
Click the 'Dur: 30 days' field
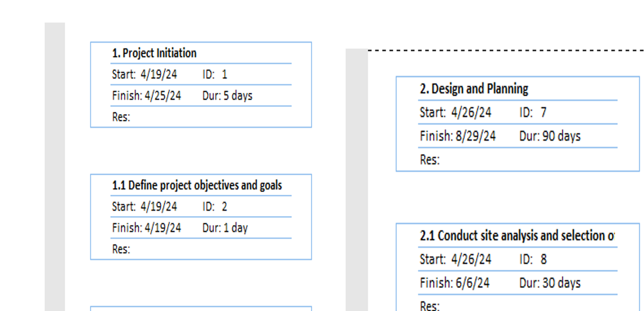click(x=550, y=283)
